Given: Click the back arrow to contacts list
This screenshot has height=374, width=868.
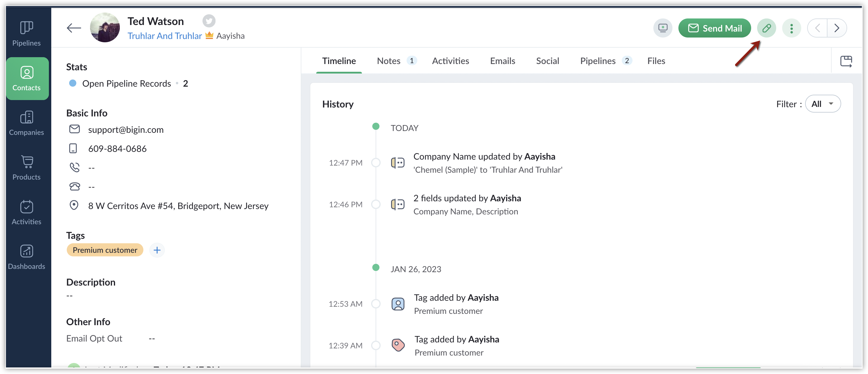Looking at the screenshot, I should pos(74,28).
